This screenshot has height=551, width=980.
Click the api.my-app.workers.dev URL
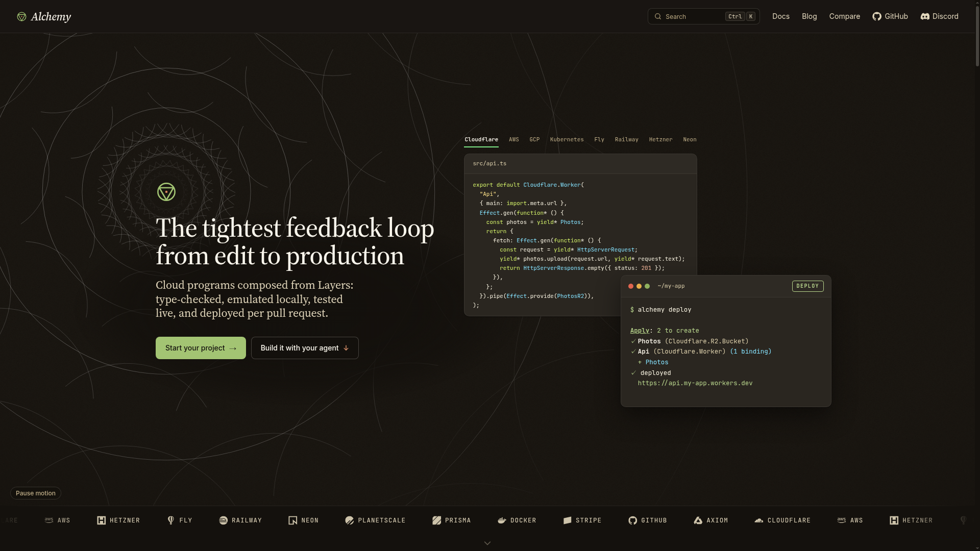click(x=695, y=383)
